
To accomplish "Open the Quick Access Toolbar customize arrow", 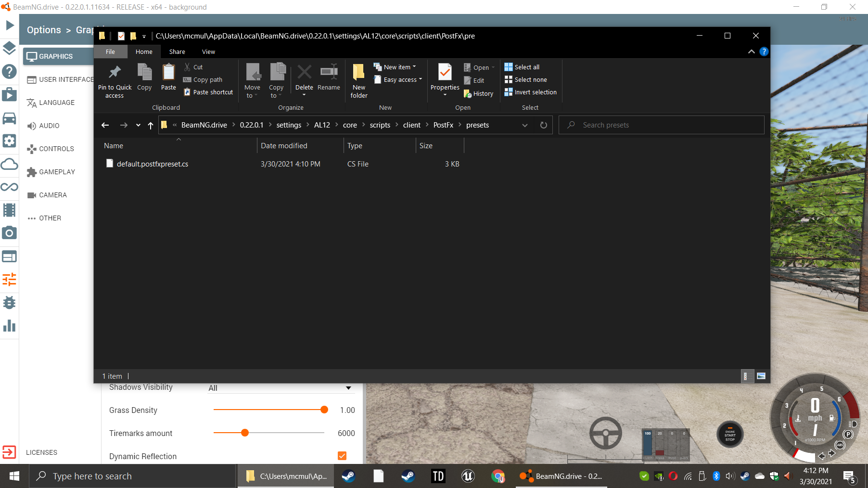I will pyautogui.click(x=144, y=36).
